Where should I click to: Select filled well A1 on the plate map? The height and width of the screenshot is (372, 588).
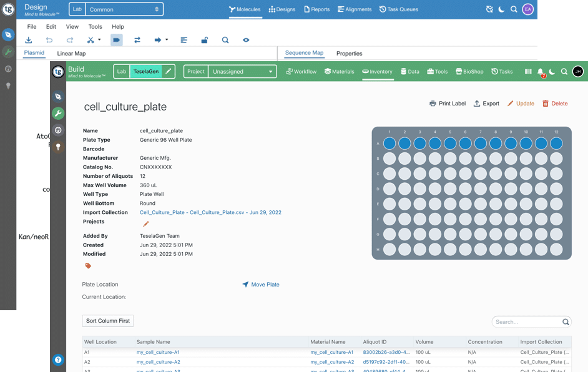point(390,144)
